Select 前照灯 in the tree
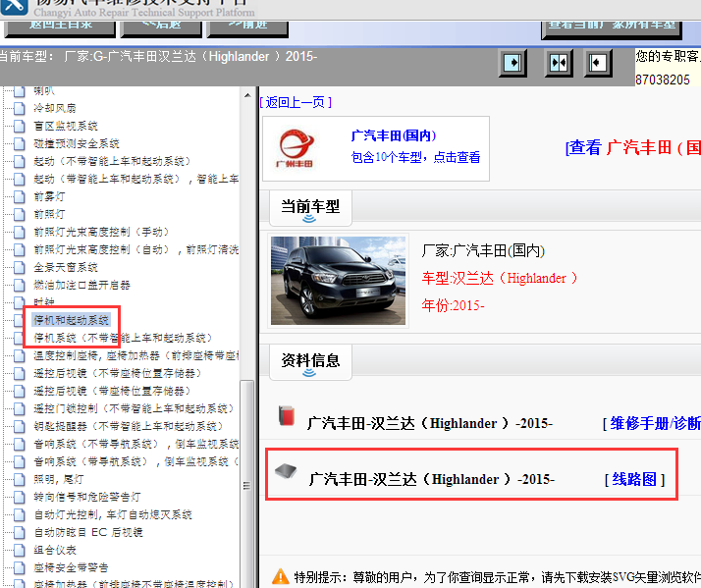This screenshot has width=701, height=588. [x=49, y=214]
